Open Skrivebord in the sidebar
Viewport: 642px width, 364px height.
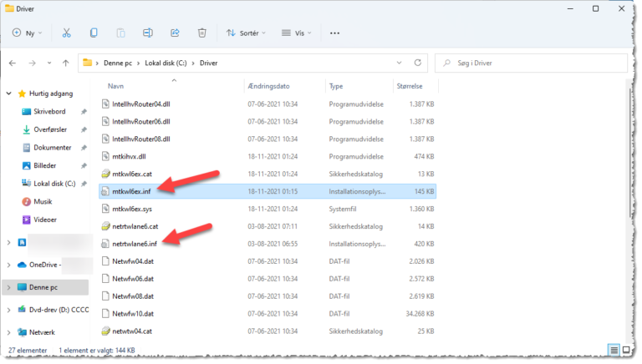(x=49, y=112)
